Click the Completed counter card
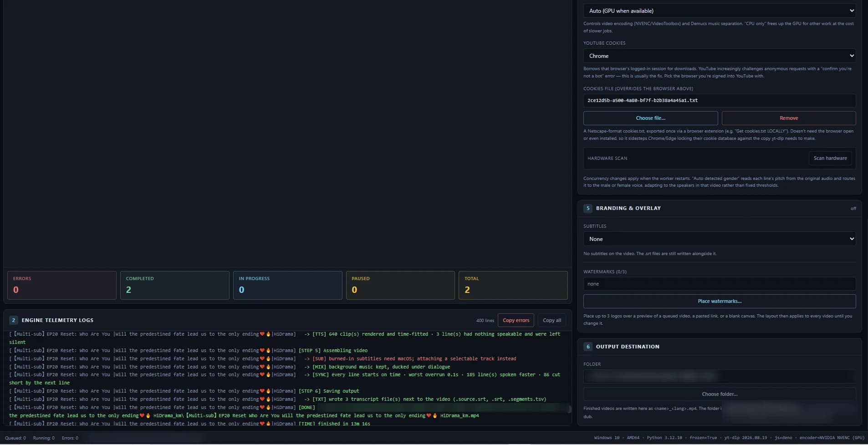This screenshot has width=868, height=445. tap(175, 285)
